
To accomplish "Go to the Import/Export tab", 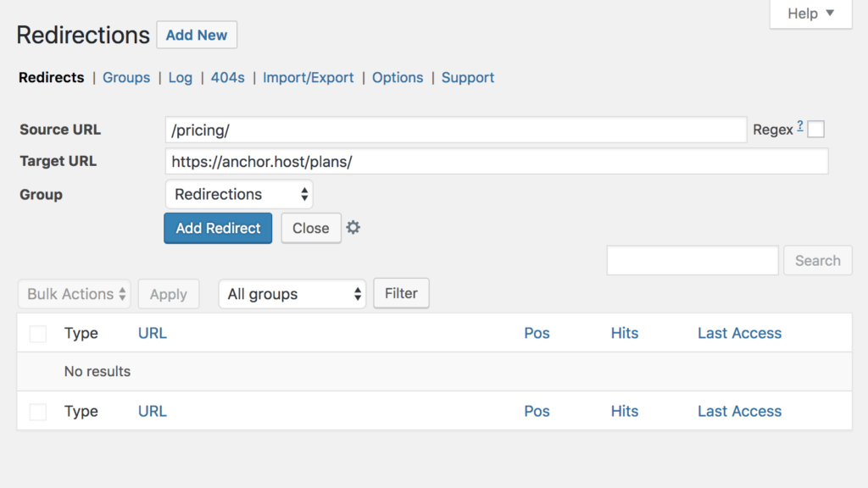I will click(x=309, y=77).
